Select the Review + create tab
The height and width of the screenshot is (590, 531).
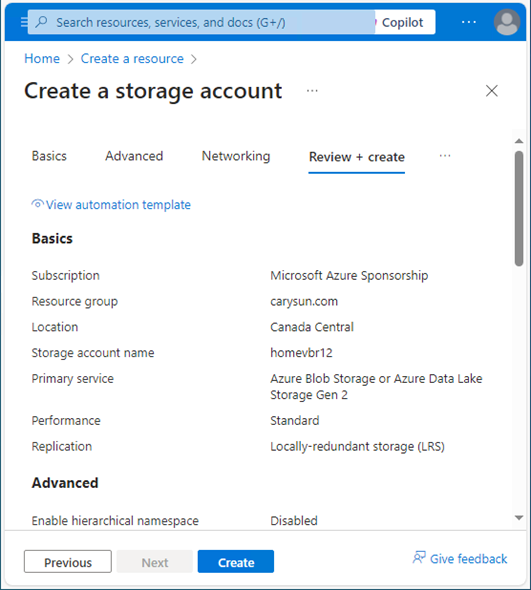click(x=356, y=157)
